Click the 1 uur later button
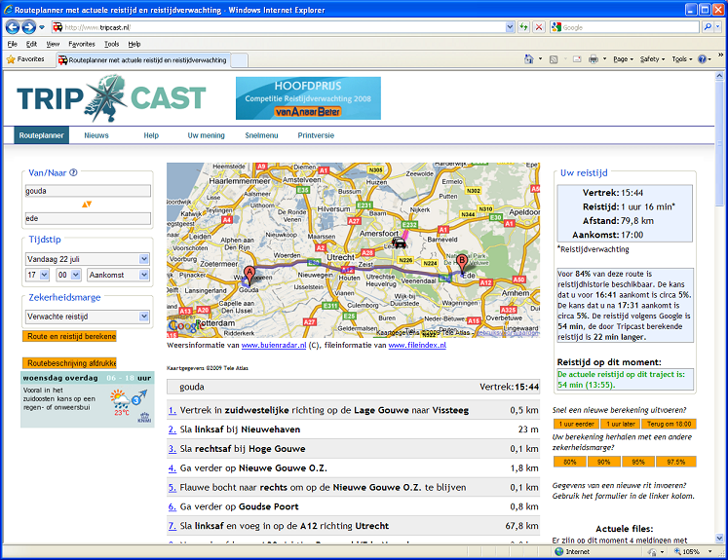The width and height of the screenshot is (728, 560). point(620,424)
